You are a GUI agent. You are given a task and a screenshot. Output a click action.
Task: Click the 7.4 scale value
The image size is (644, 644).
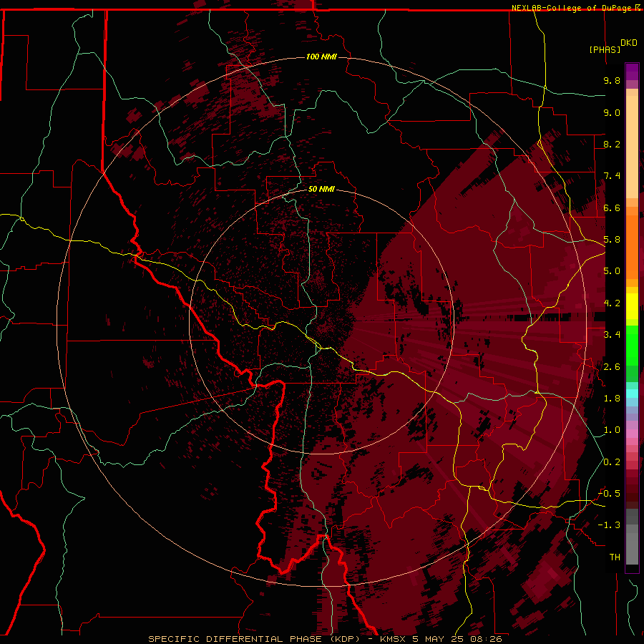click(612, 176)
